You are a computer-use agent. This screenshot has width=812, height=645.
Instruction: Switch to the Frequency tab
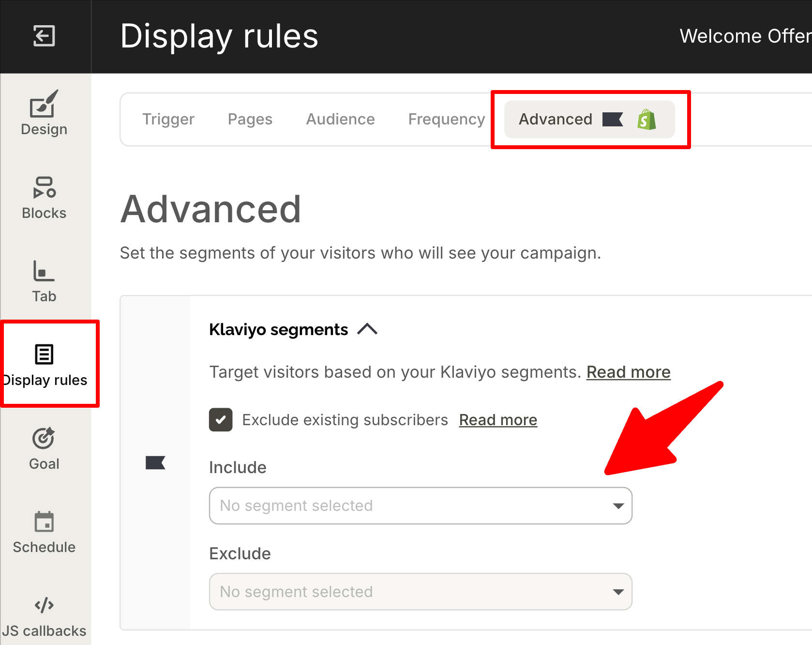click(x=446, y=119)
